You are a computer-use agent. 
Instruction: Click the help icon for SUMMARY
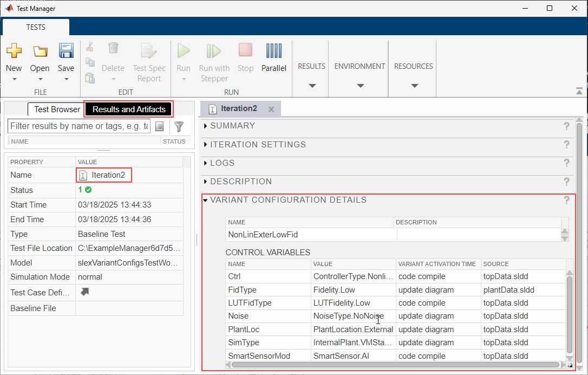(x=567, y=126)
